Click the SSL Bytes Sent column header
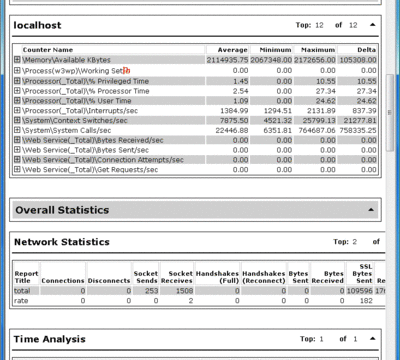Image resolution: width=400 pixels, height=360 pixels. 360,273
